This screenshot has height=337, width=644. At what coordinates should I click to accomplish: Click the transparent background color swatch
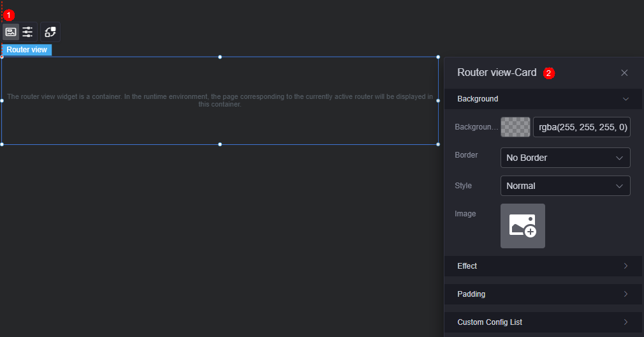pyautogui.click(x=515, y=127)
